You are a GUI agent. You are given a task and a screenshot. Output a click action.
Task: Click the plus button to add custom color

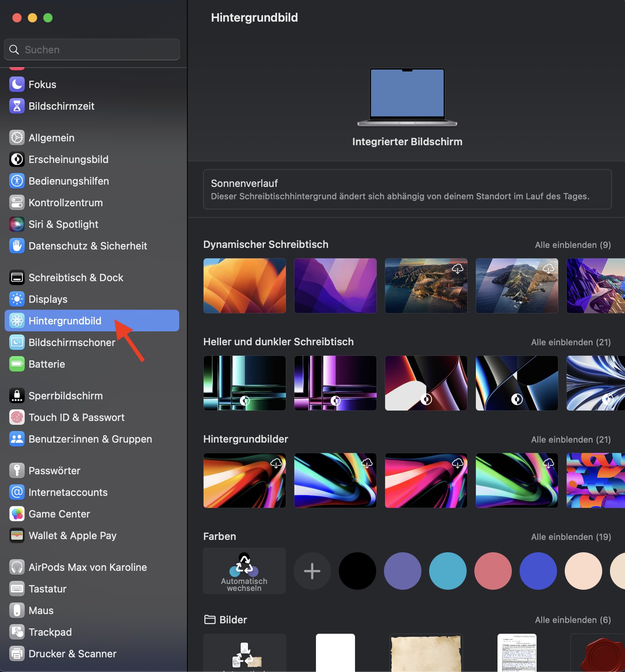coord(312,571)
